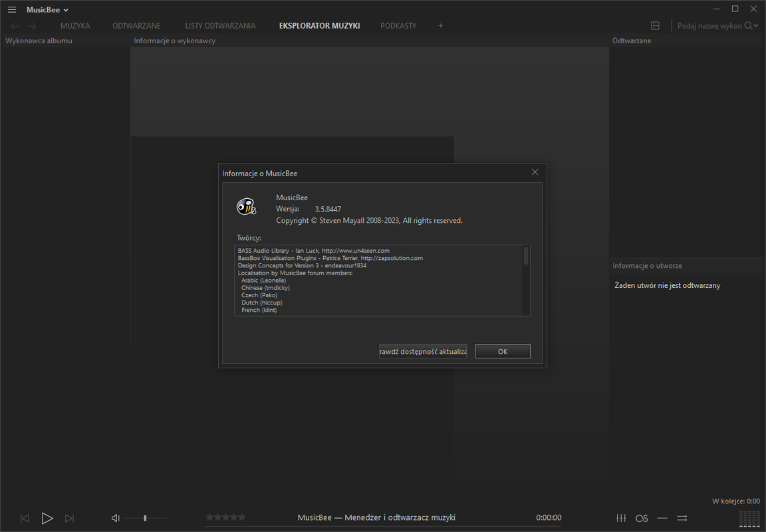Click the Informacje o utworze header
This screenshot has width=766, height=532.
point(647,266)
